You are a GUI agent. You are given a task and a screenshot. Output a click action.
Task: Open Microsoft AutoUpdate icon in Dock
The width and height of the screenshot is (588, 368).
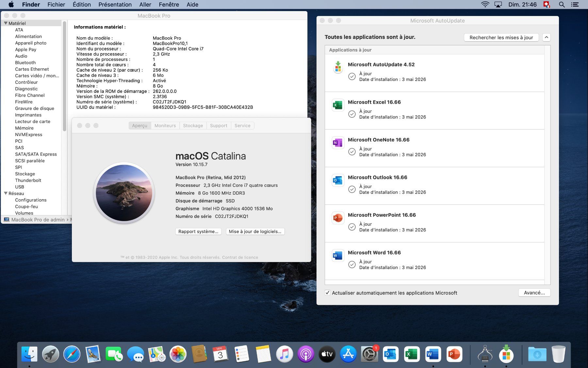point(506,354)
